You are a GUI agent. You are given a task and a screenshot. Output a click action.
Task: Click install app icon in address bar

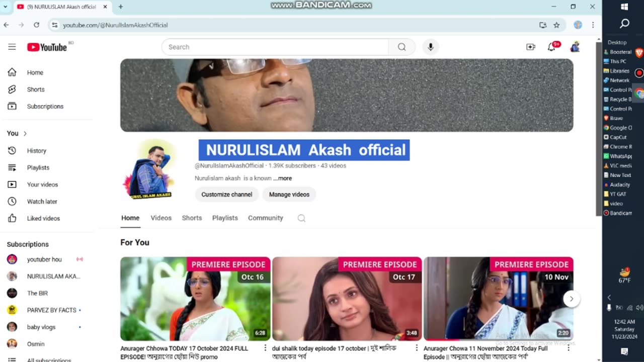[542, 25]
